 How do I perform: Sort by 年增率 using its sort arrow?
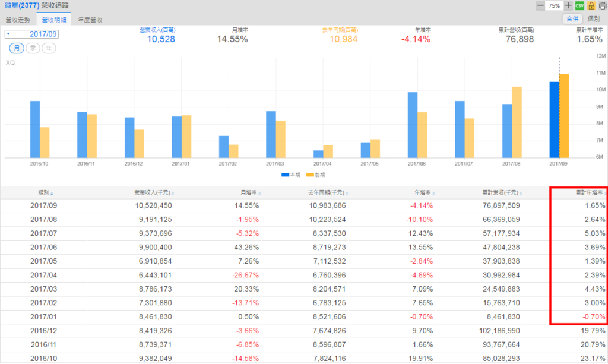(434, 194)
